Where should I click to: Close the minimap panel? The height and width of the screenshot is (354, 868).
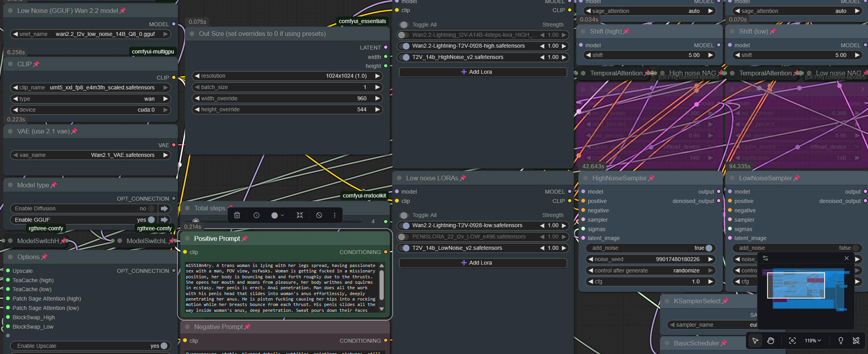[x=847, y=258]
